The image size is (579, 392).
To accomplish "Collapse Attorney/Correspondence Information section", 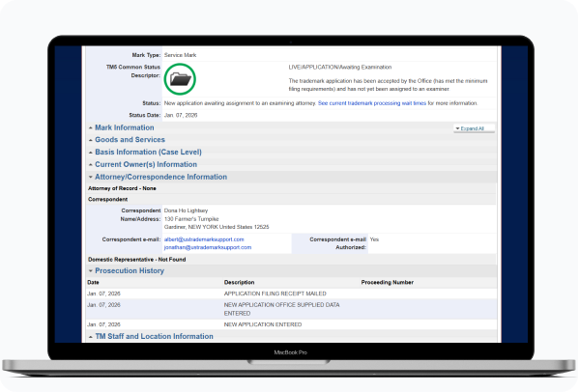I will click(161, 177).
